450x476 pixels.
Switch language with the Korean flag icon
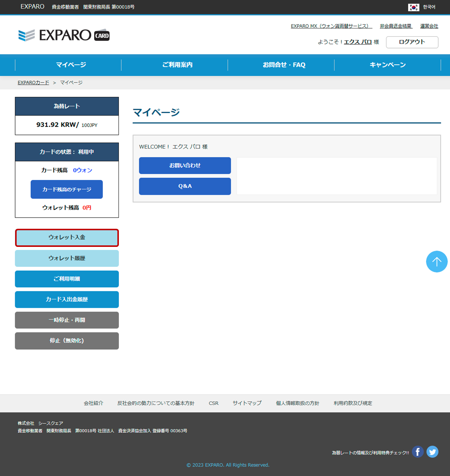(413, 7)
